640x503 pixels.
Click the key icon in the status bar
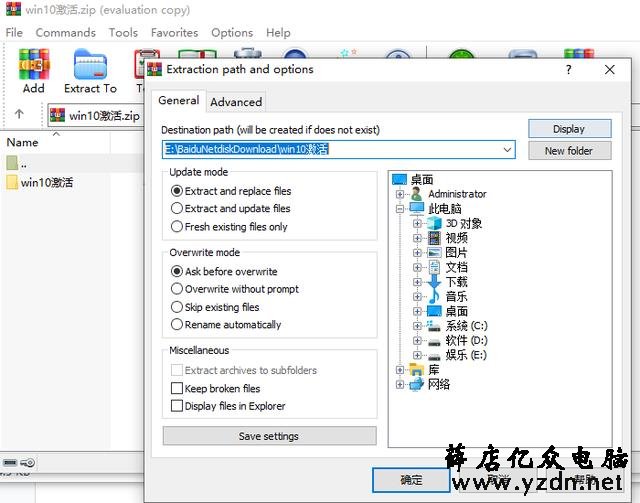pyautogui.click(x=27, y=463)
